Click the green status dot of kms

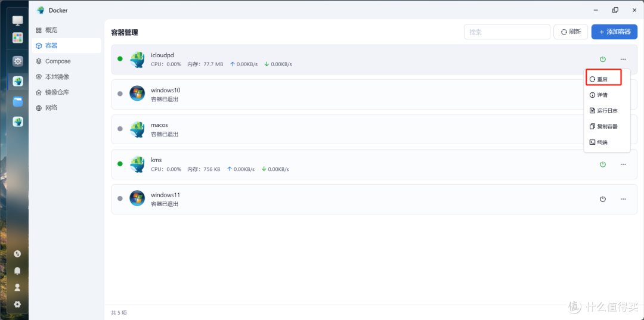(x=120, y=164)
